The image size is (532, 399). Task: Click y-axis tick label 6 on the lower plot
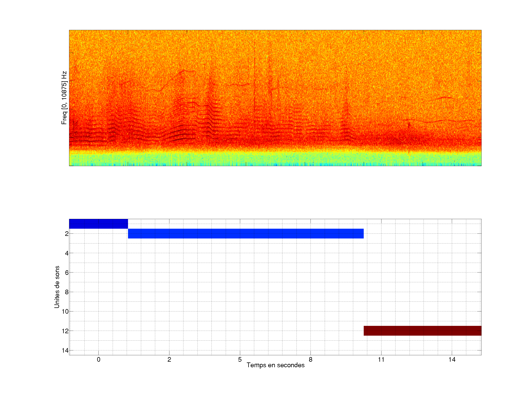pos(67,272)
